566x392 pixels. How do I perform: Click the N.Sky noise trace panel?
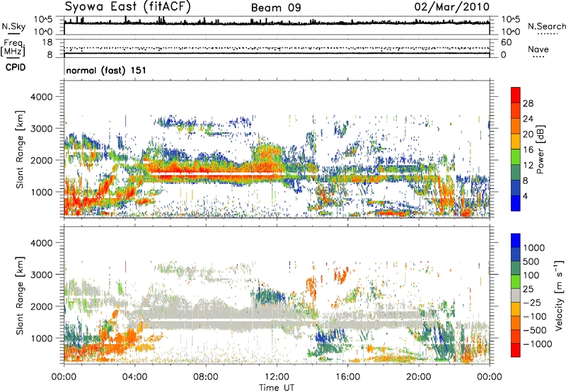click(277, 25)
